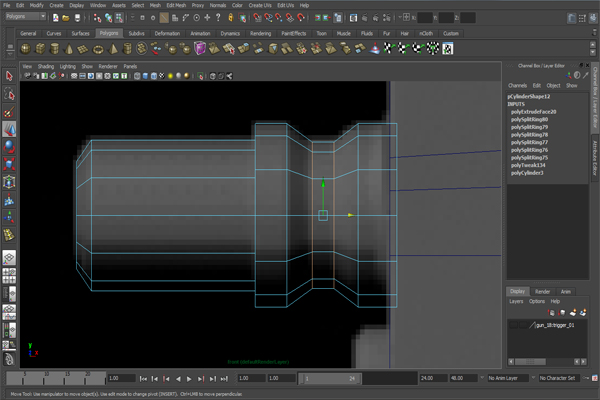Switch to the Render layer tab
The width and height of the screenshot is (600, 400).
click(542, 292)
